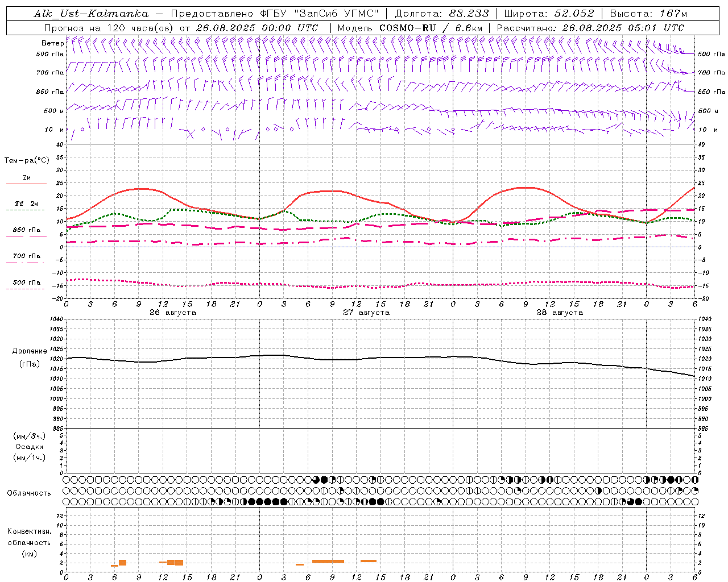Click the 850 гПа temperature legend entry
This screenshot has width=728, height=582.
pyautogui.click(x=27, y=230)
